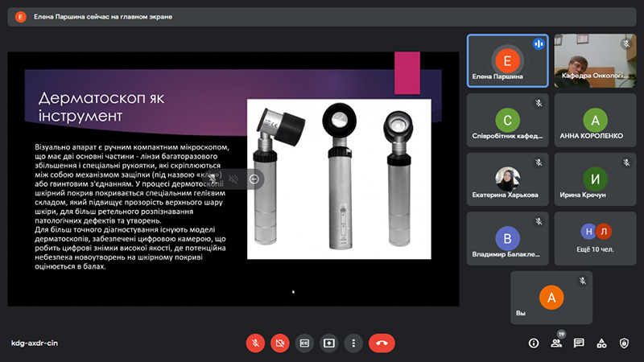Viewport: 644px width, 362px height.
Task: Click the muted speaker icon on slide overlay
Action: 233,179
